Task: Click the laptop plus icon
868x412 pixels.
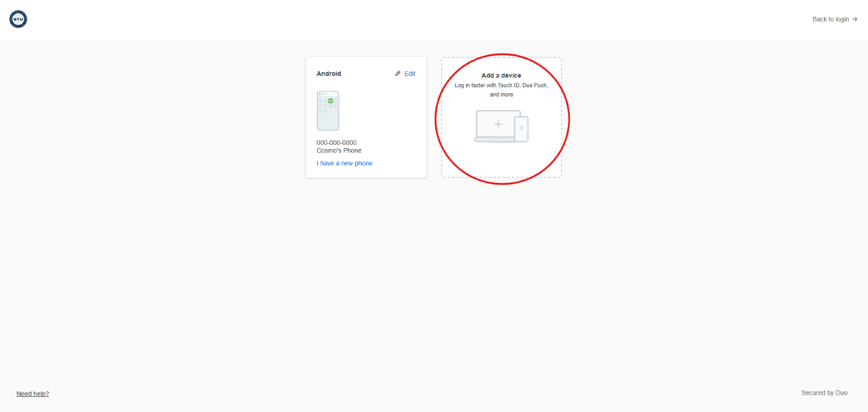Action: (498, 125)
